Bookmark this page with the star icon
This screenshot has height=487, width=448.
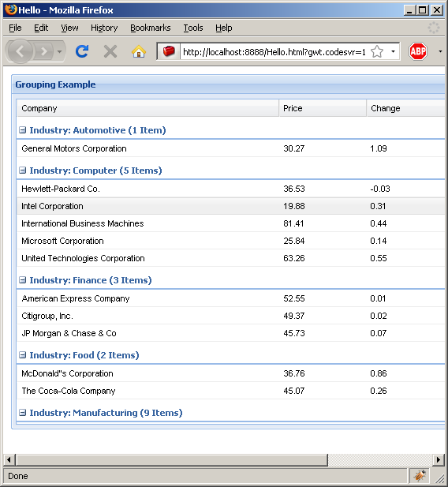pyautogui.click(x=377, y=51)
